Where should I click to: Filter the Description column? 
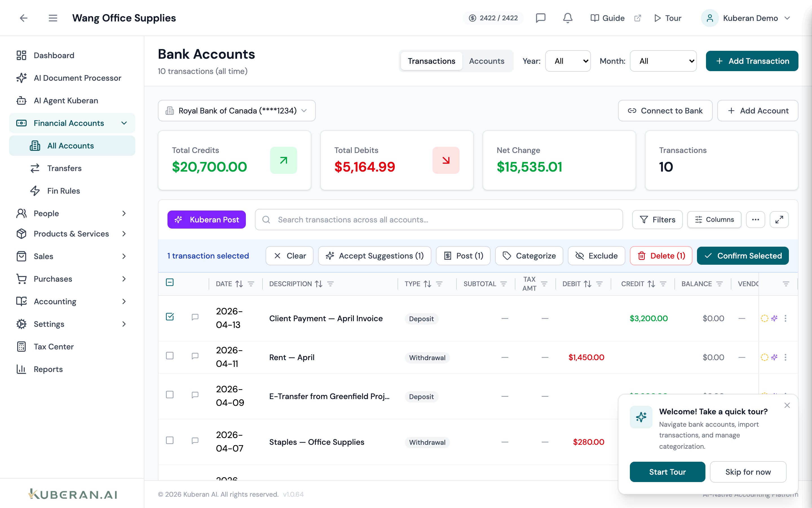[330, 284]
